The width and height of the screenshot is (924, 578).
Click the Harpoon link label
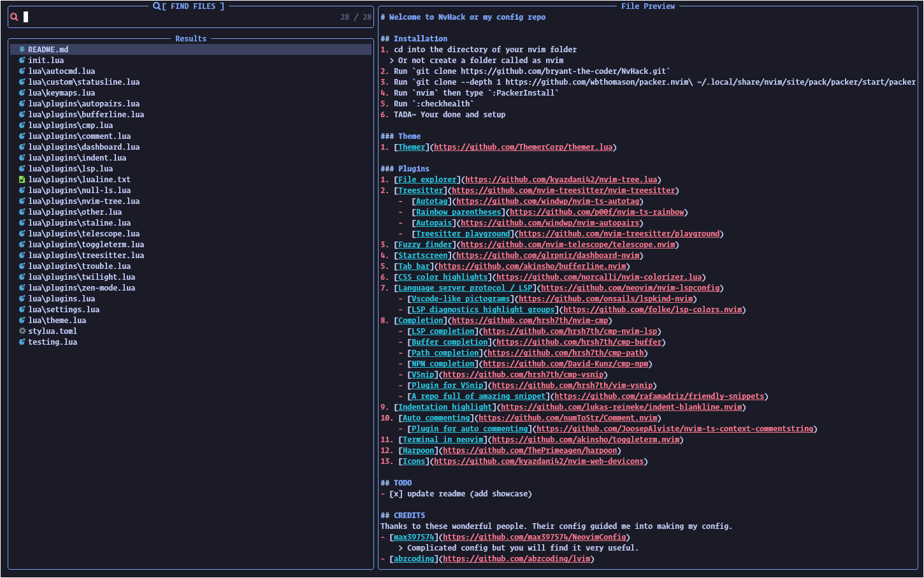418,451
